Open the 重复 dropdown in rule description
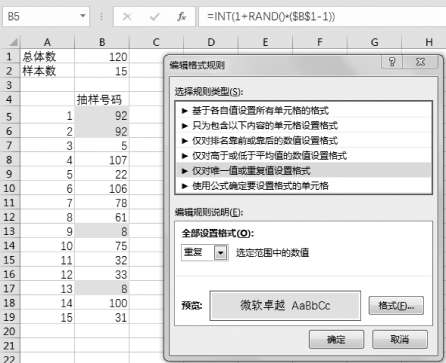 pyautogui.click(x=220, y=252)
